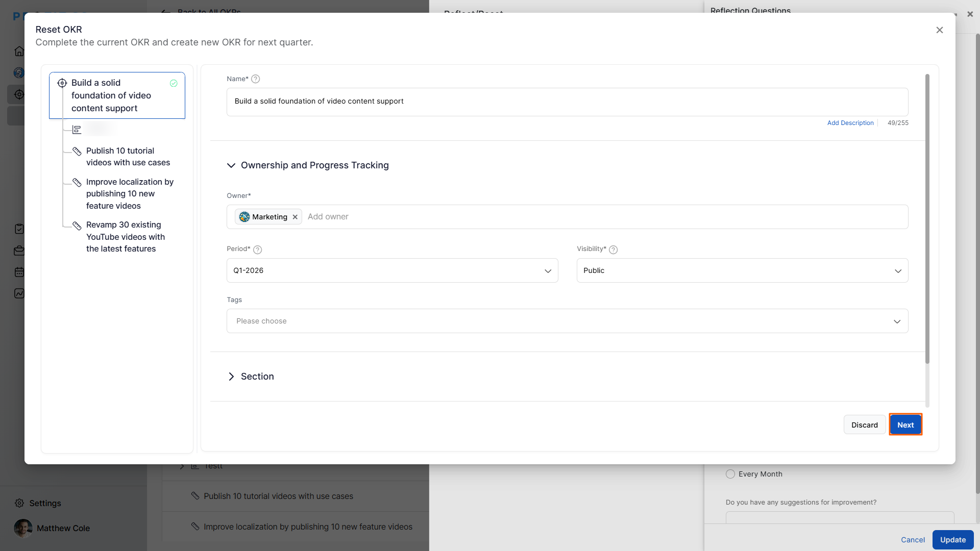Select the Every Month radio button
The height and width of the screenshot is (551, 980).
tap(730, 474)
